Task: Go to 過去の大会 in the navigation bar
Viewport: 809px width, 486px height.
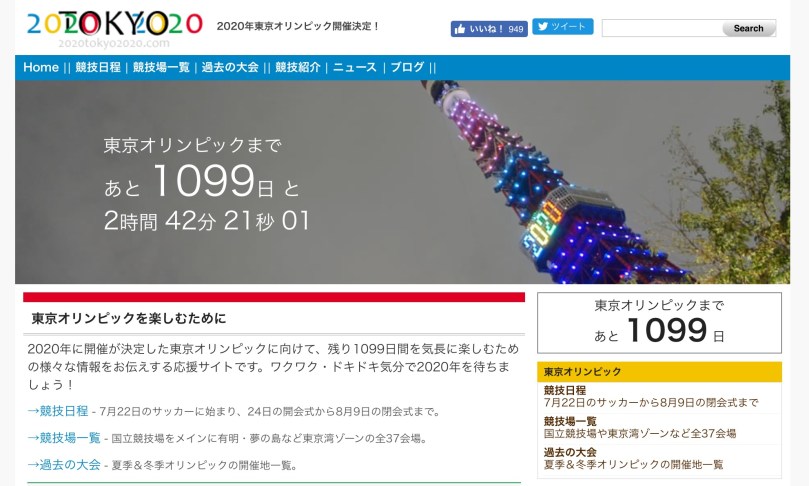Action: point(230,67)
